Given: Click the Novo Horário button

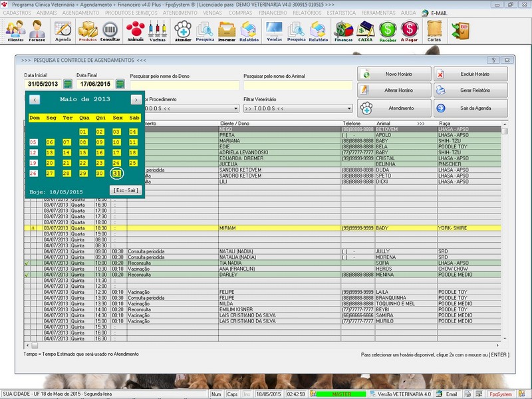Looking at the screenshot, I should point(394,74).
